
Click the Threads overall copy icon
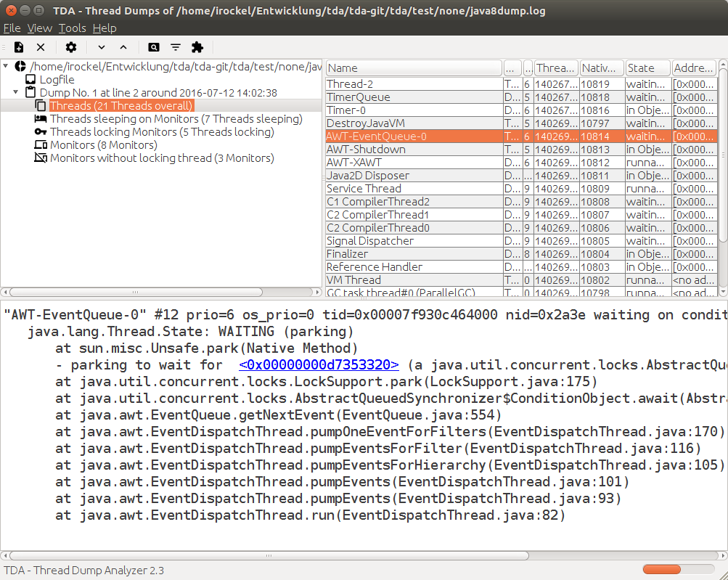pos(41,105)
